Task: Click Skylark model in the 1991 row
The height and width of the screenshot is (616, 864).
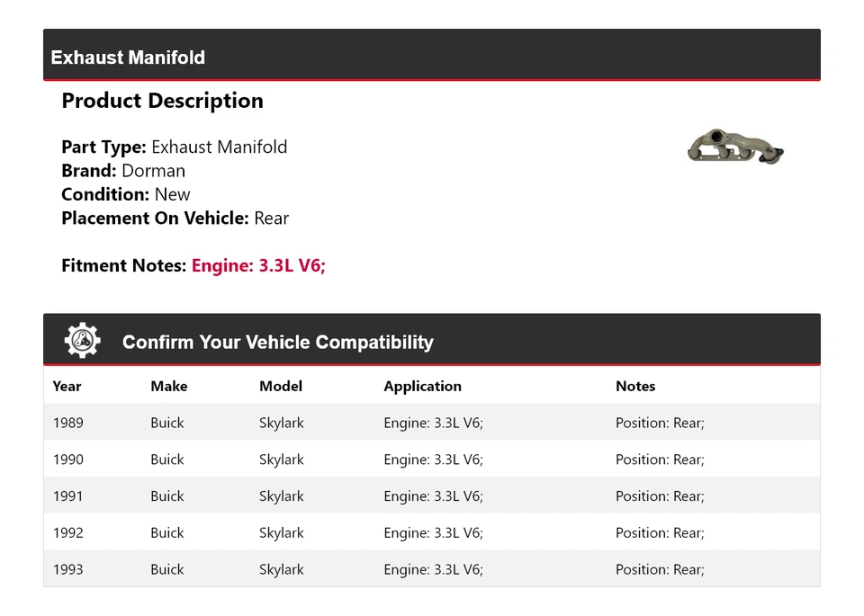Action: pyautogui.click(x=282, y=496)
